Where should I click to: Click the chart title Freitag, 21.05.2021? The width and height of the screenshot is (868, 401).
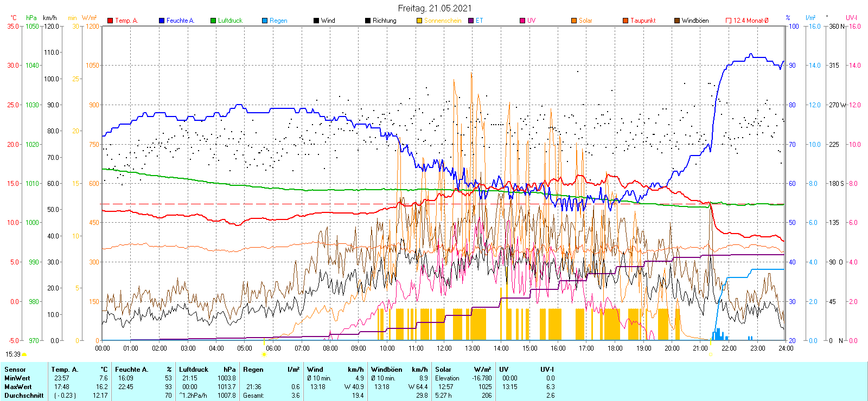pyautogui.click(x=435, y=8)
